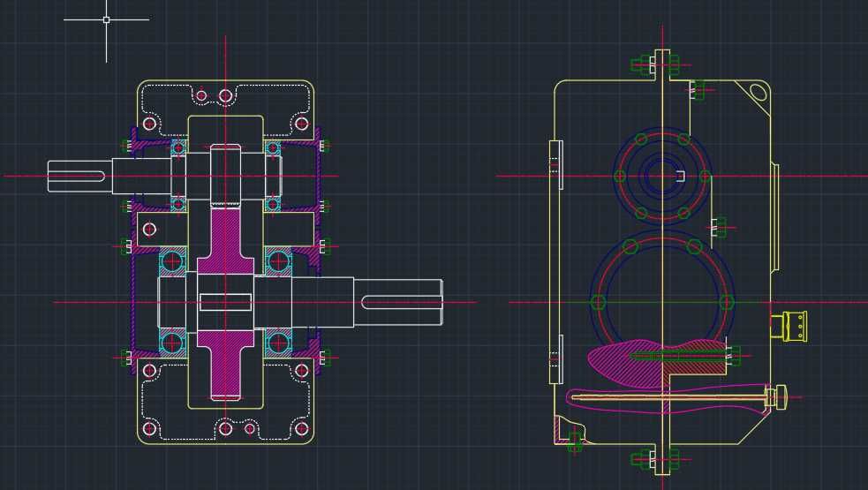This screenshot has width=868, height=490.
Task: Select the yellow drain plug on gearbox side
Action: pos(789,326)
